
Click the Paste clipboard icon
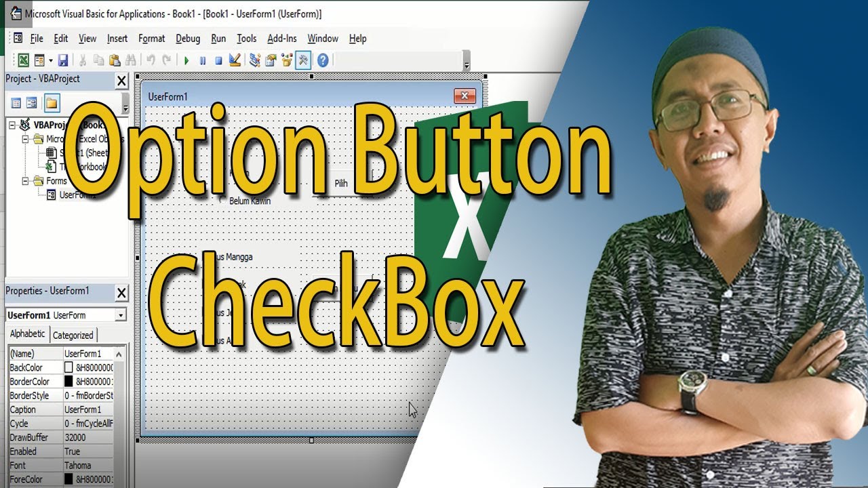115,60
